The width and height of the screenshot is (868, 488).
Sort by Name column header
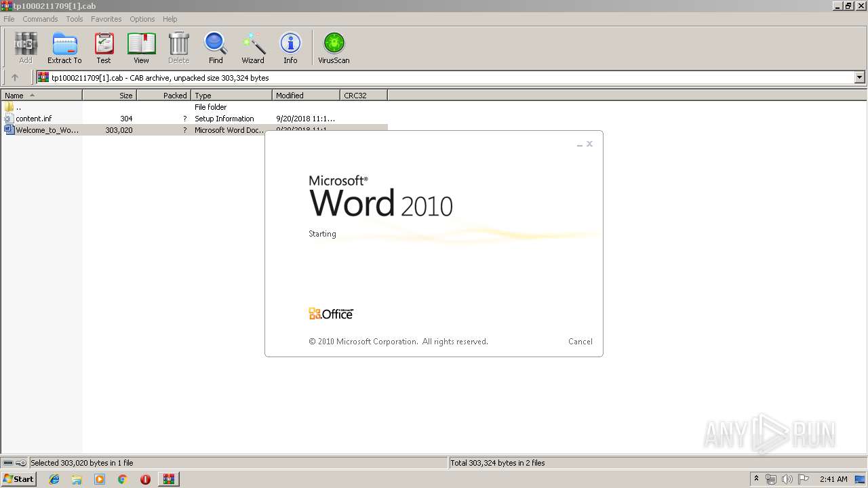tap(41, 96)
